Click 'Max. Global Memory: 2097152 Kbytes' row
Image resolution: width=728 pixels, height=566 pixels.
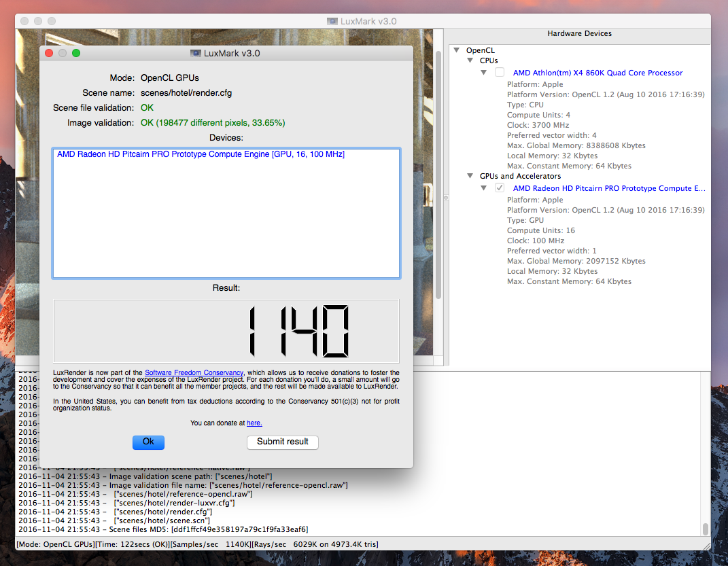pyautogui.click(x=576, y=261)
